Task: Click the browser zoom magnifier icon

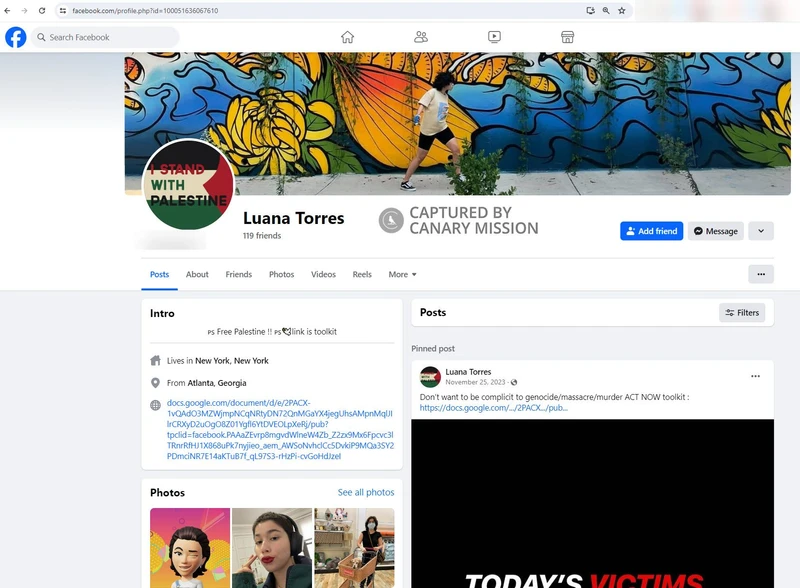Action: click(x=606, y=10)
